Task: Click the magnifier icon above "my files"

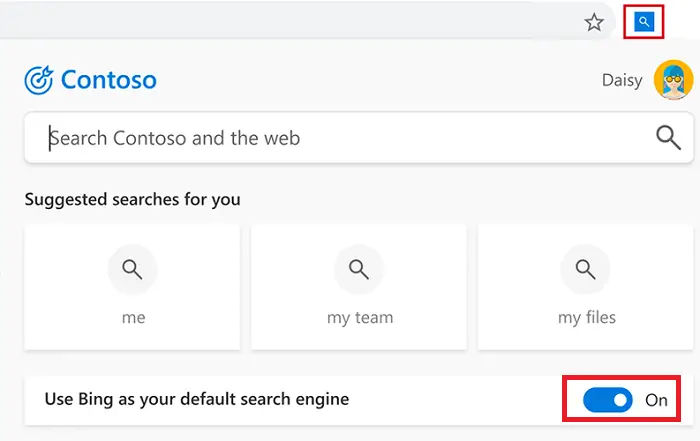Action: pos(585,269)
